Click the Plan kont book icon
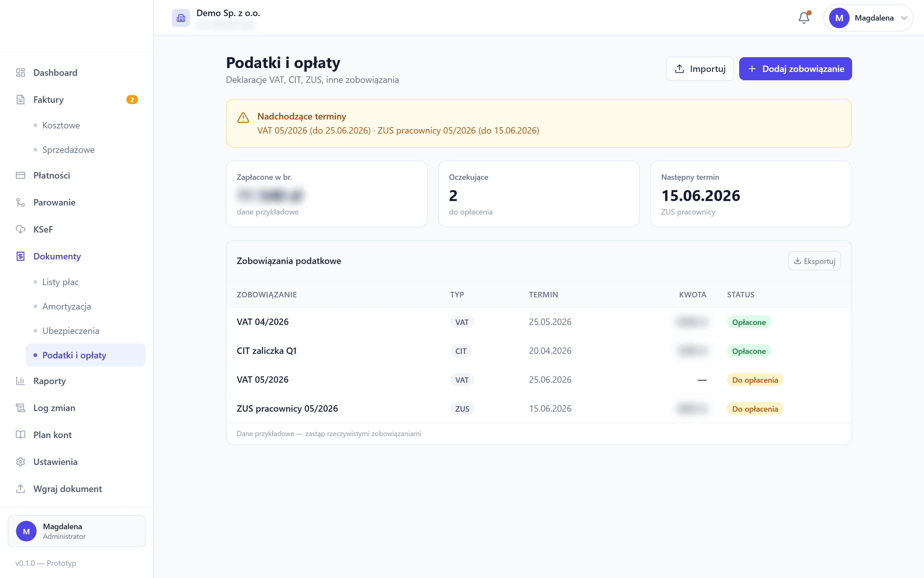The image size is (924, 578). (21, 435)
